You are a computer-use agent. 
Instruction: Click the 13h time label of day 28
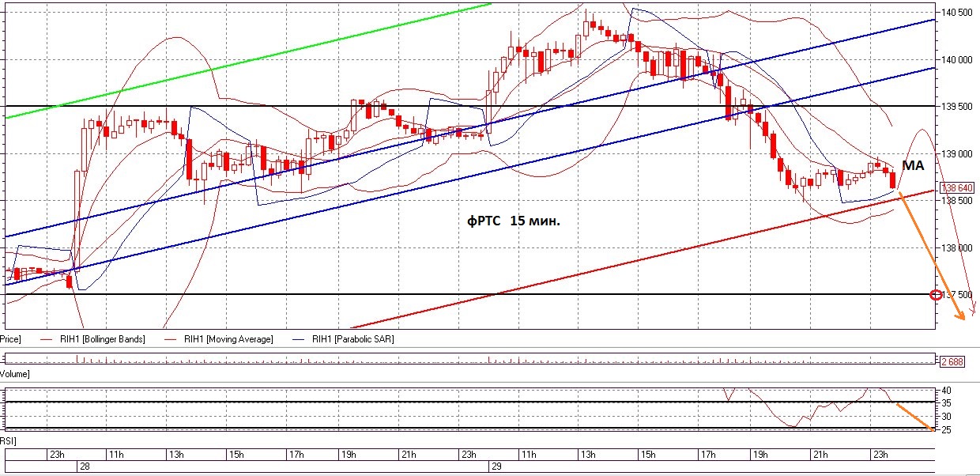click(x=175, y=455)
